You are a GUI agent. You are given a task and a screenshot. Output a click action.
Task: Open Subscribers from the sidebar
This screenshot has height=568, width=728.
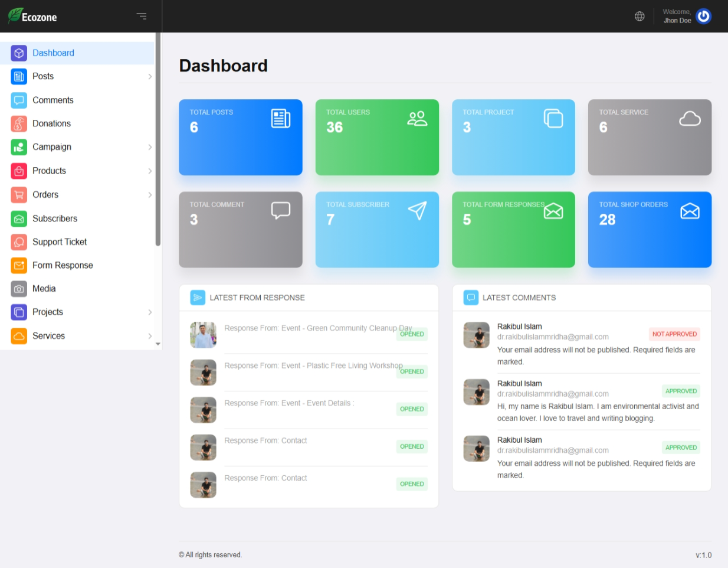coord(55,218)
